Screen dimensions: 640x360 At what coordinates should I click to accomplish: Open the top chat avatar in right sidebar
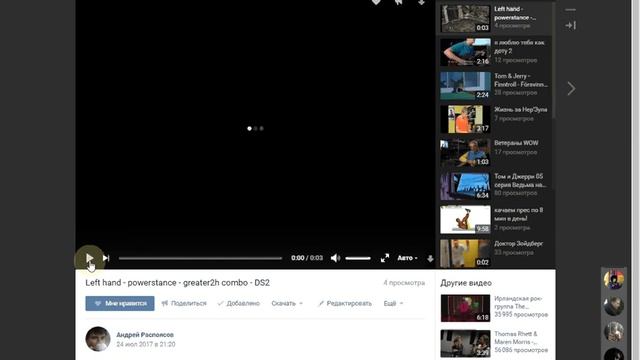pyautogui.click(x=614, y=280)
